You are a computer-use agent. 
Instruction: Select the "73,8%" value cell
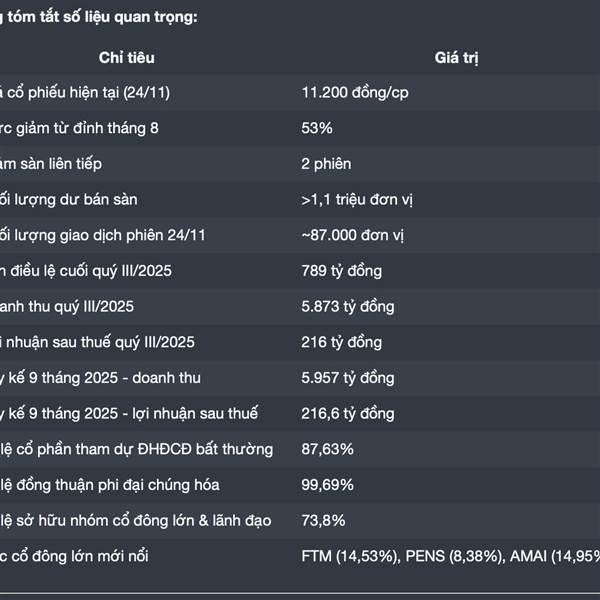click(323, 520)
